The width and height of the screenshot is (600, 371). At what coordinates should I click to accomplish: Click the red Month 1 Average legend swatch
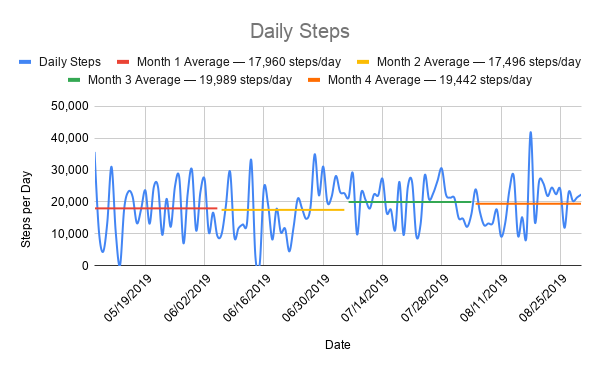[x=123, y=62]
